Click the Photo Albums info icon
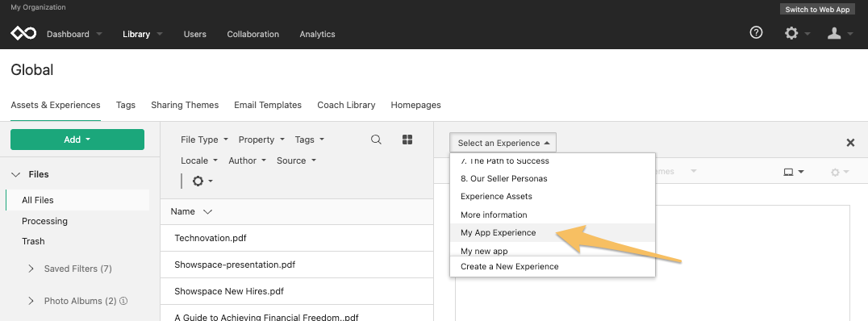This screenshot has width=868, height=321. 124,301
